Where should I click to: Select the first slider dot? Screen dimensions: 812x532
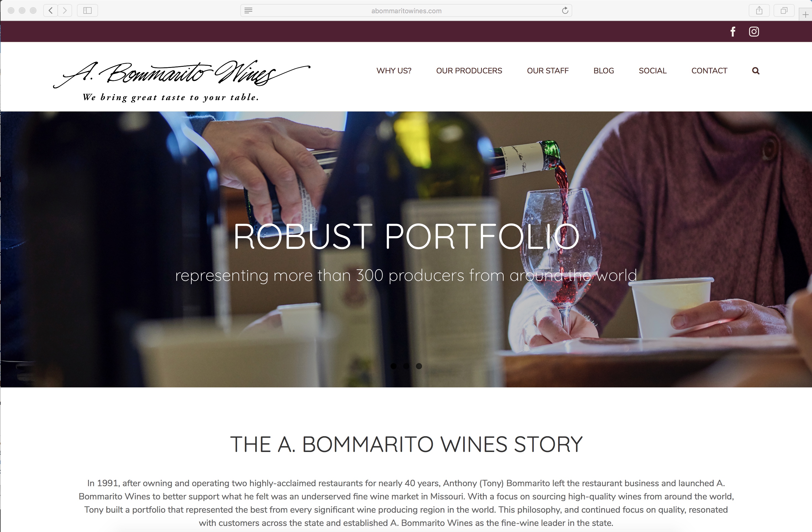pyautogui.click(x=393, y=366)
